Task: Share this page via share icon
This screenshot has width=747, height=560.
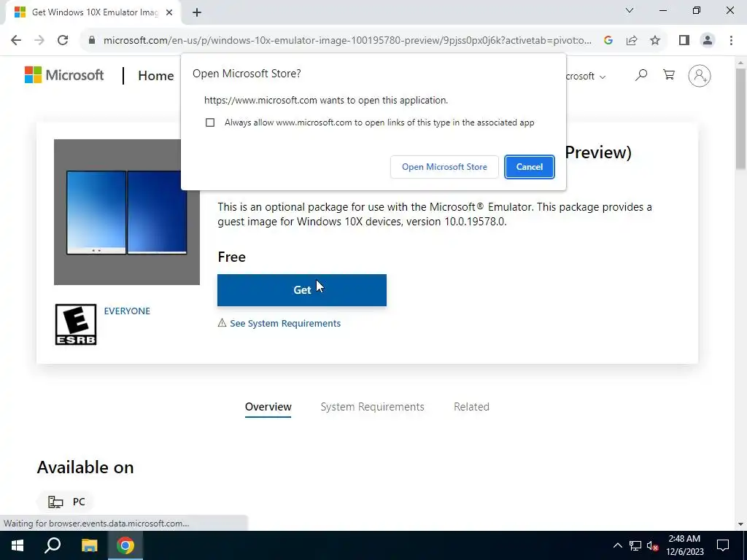Action: (x=632, y=41)
